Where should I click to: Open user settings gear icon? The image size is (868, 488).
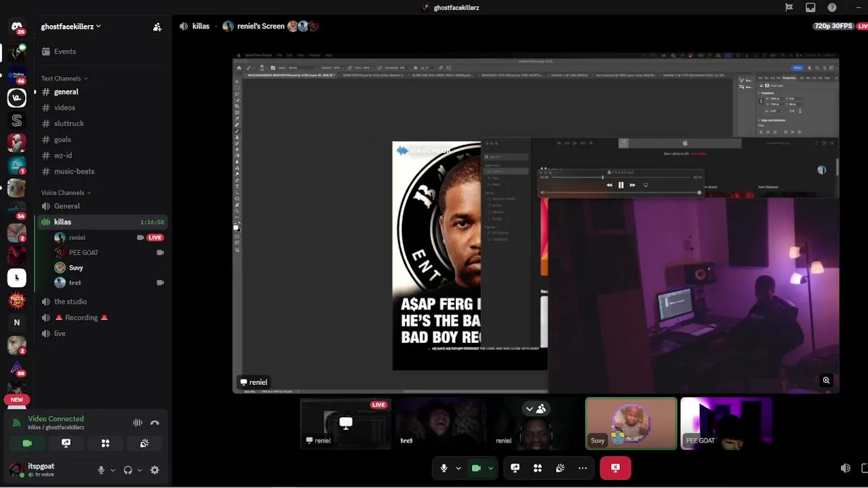coord(155,470)
